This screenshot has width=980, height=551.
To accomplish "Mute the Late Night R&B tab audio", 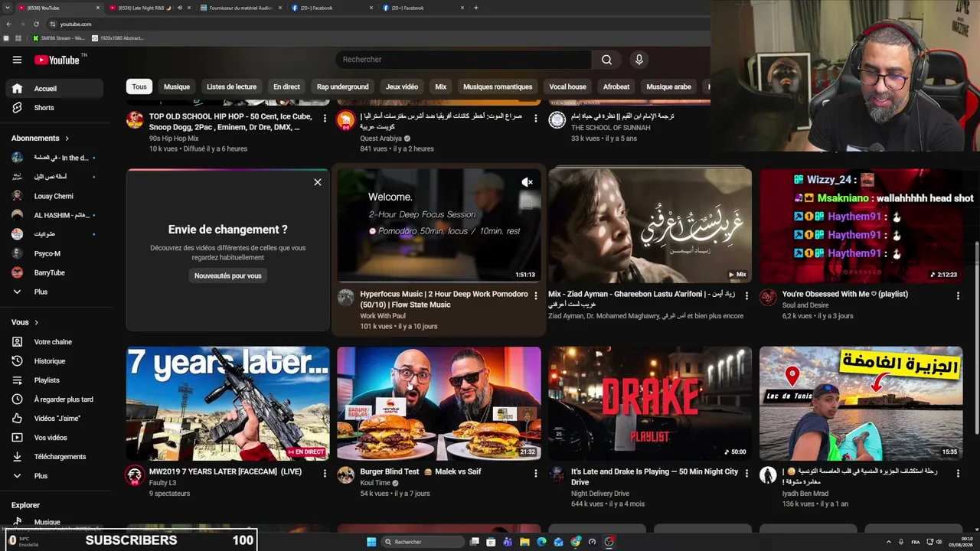I will click(x=179, y=8).
